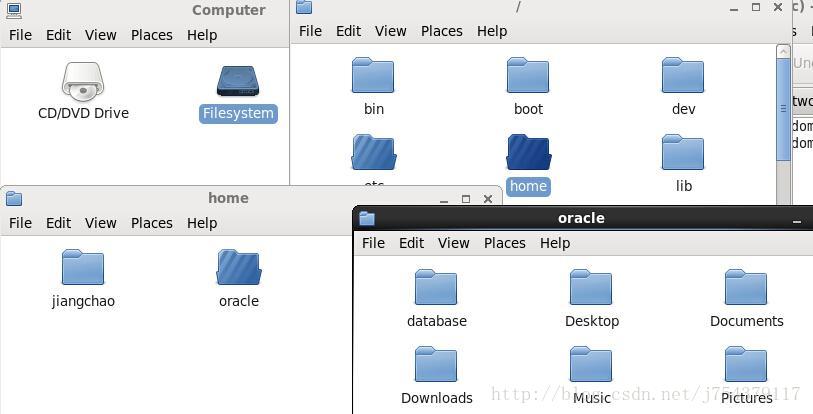Open Help menu in oracle window

pos(555,243)
